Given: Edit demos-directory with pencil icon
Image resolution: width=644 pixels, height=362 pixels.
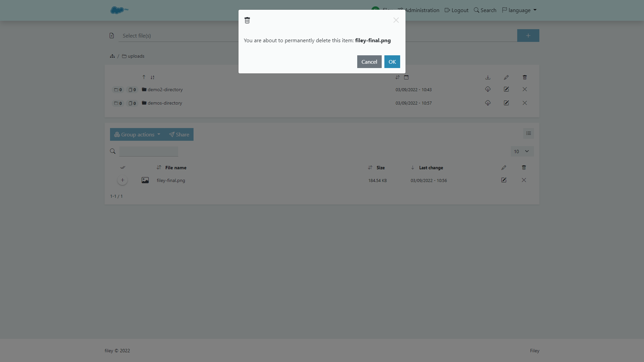Looking at the screenshot, I should coord(506,103).
